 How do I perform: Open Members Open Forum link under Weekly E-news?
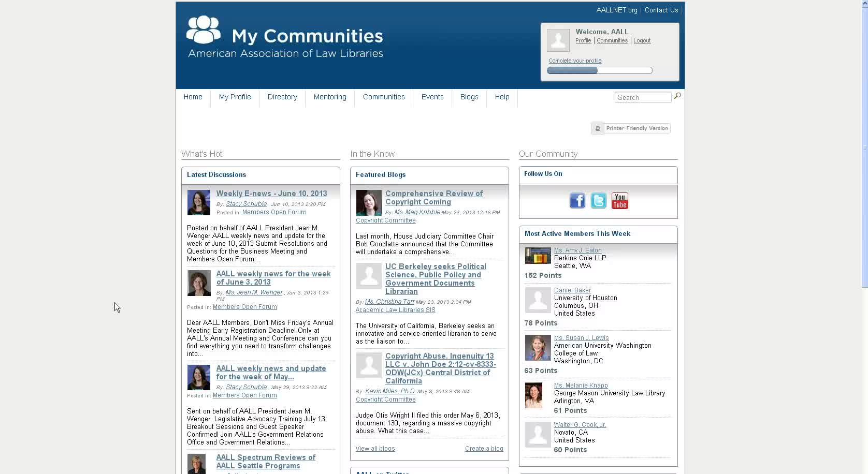(274, 212)
